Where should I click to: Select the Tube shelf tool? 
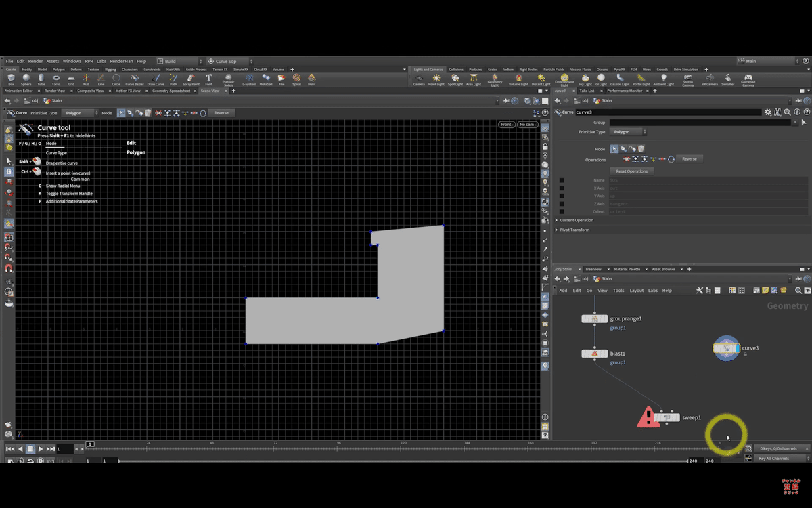tap(41, 80)
